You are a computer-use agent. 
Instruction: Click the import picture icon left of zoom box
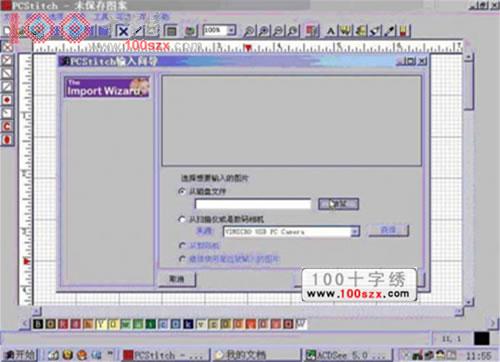click(x=191, y=31)
